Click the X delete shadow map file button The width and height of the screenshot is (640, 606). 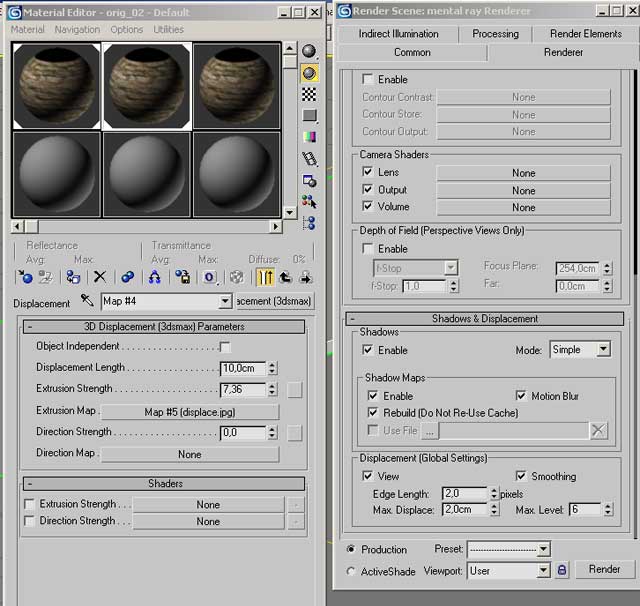pyautogui.click(x=598, y=430)
